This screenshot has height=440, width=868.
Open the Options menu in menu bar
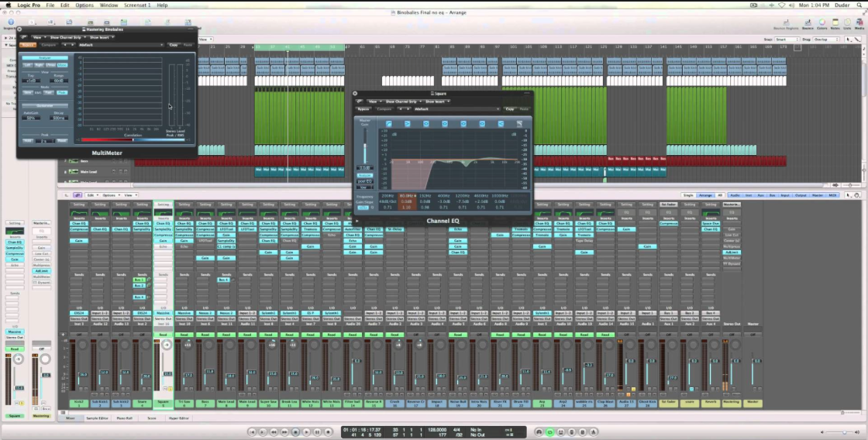tap(84, 5)
